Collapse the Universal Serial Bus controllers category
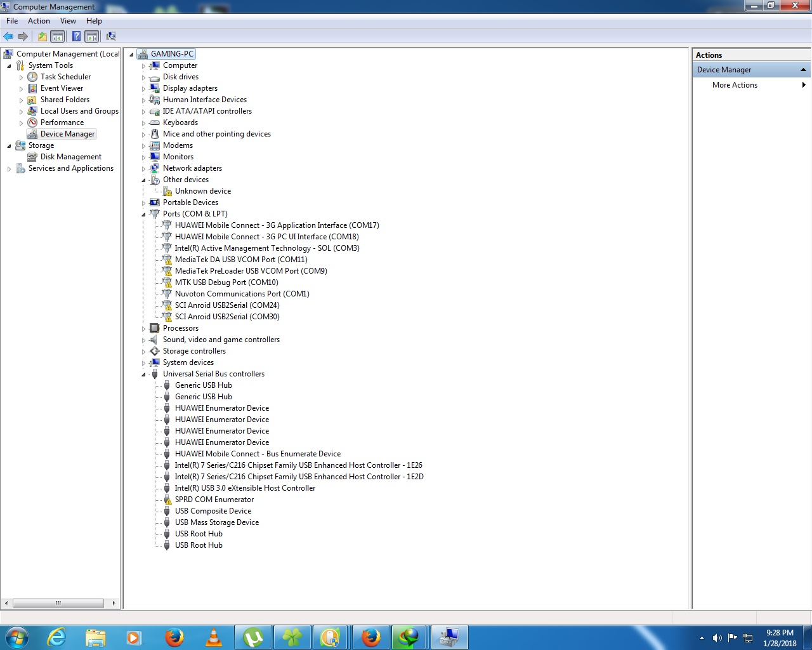Screen dimensions: 812x650 (143, 374)
